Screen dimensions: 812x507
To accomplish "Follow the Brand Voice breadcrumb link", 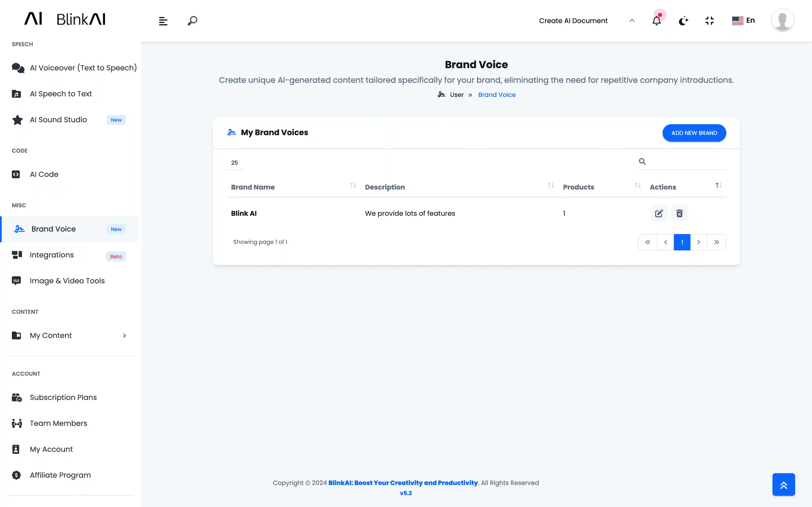I will click(x=497, y=95).
